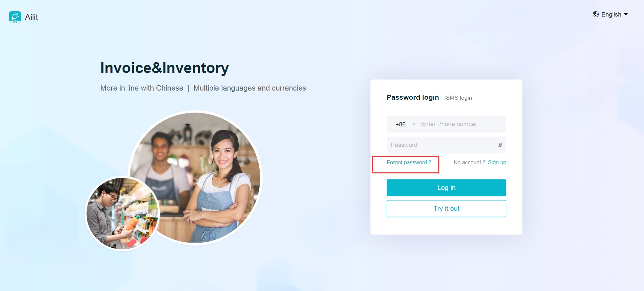Click the Multiple languages and currencies tagline
Screen dimensions: 644x291
[x=250, y=88]
